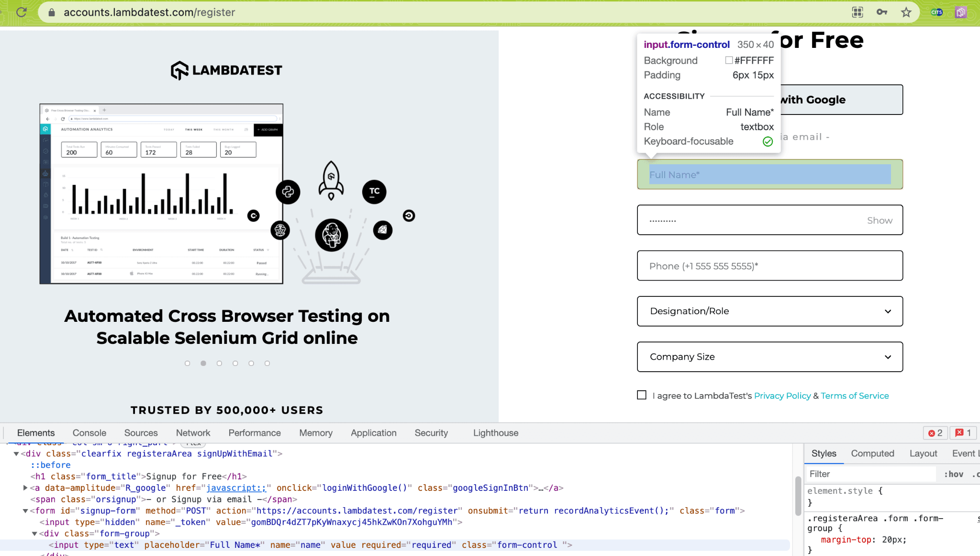Click Show password button
980x556 pixels.
pos(880,220)
